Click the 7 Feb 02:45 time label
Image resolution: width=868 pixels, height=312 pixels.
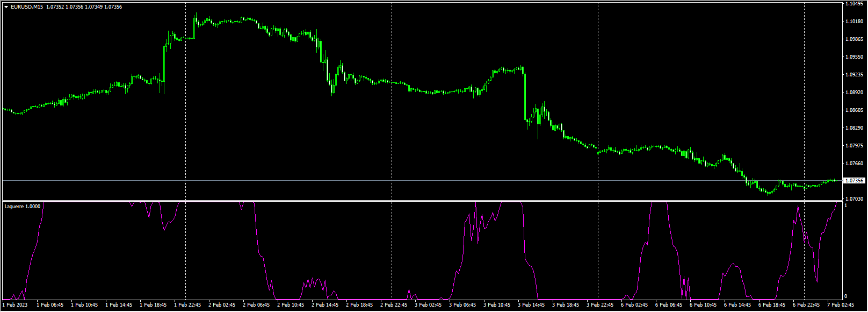point(841,305)
